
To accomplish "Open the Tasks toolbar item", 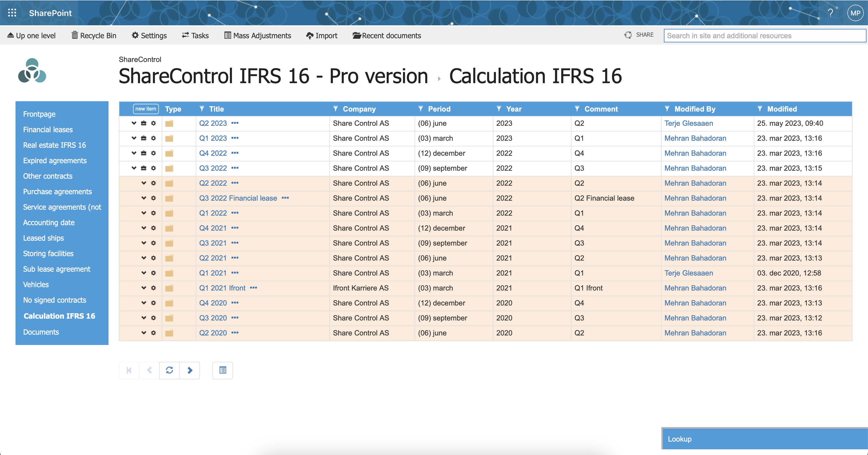I will [195, 35].
